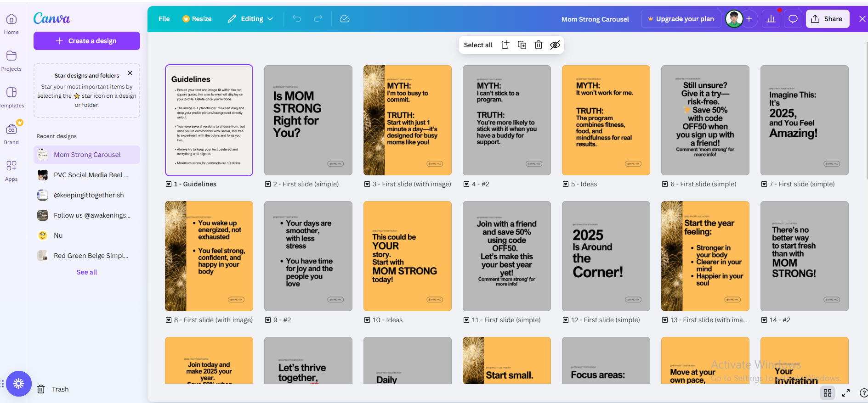Open the comments speech bubble icon
The image size is (868, 403).
[793, 19]
